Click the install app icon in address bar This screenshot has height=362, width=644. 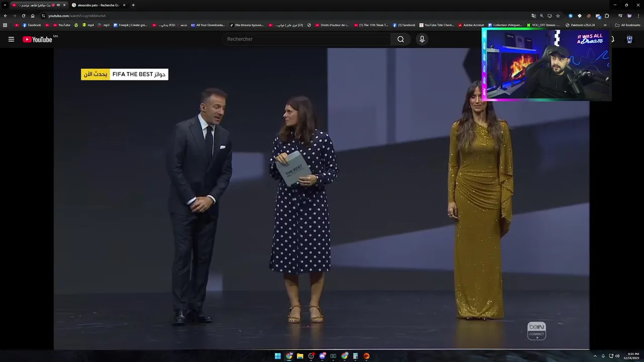(x=550, y=16)
